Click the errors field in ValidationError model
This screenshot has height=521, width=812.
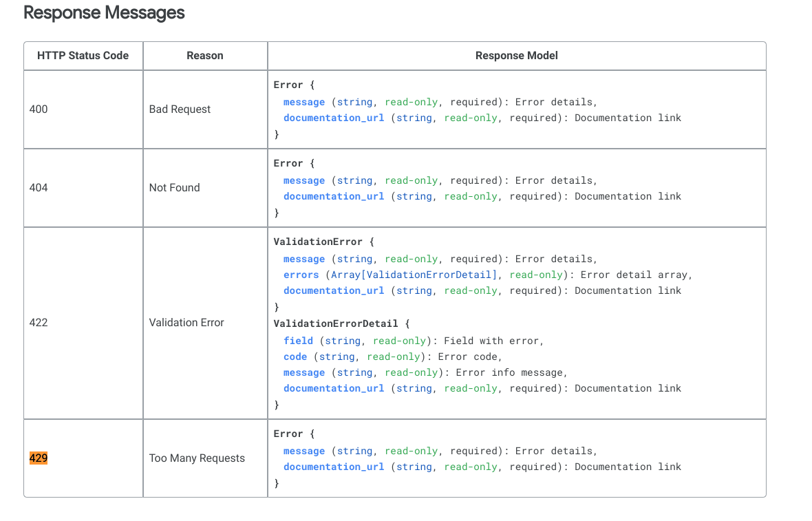[301, 275]
